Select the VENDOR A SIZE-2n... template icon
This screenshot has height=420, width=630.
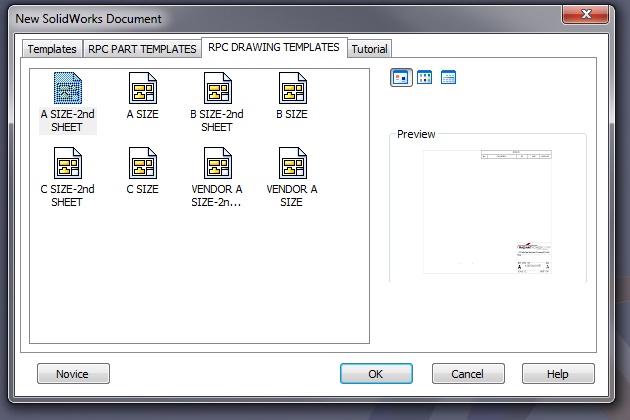pyautogui.click(x=217, y=163)
